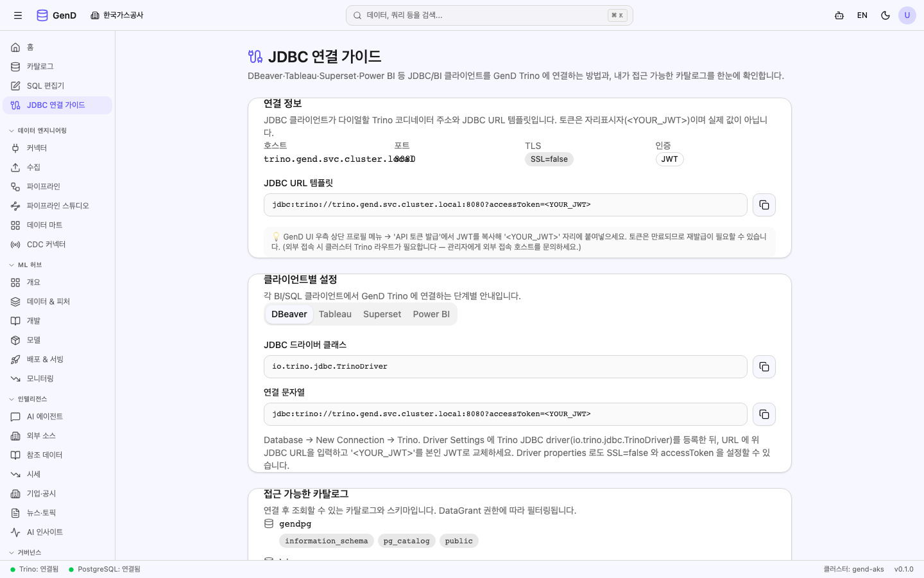This screenshot has height=578, width=924.
Task: Switch language to EN
Action: [x=862, y=15]
